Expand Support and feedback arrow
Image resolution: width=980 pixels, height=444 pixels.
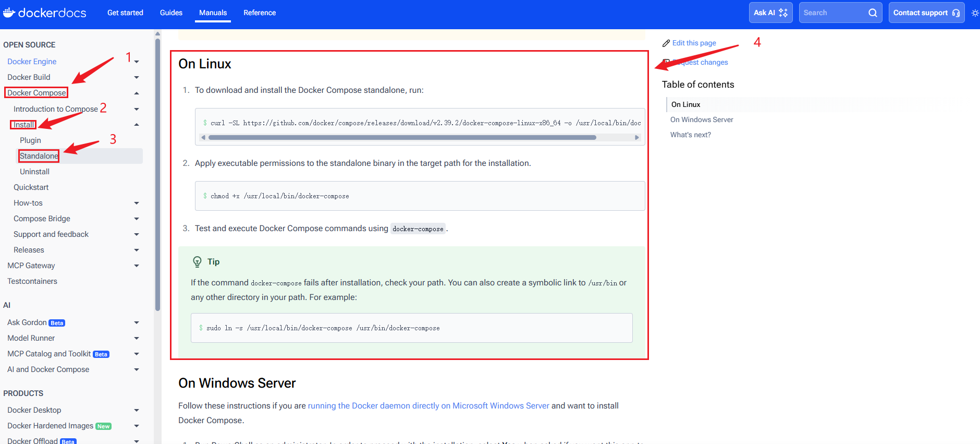(x=137, y=234)
